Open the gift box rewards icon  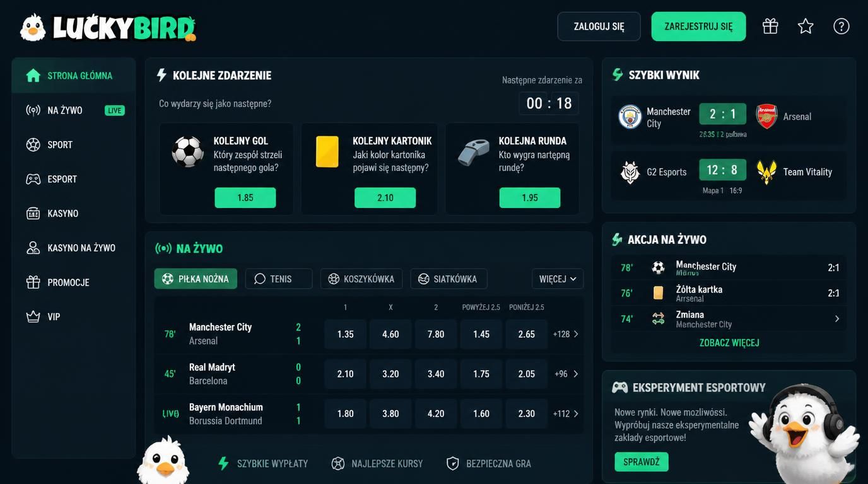tap(770, 26)
